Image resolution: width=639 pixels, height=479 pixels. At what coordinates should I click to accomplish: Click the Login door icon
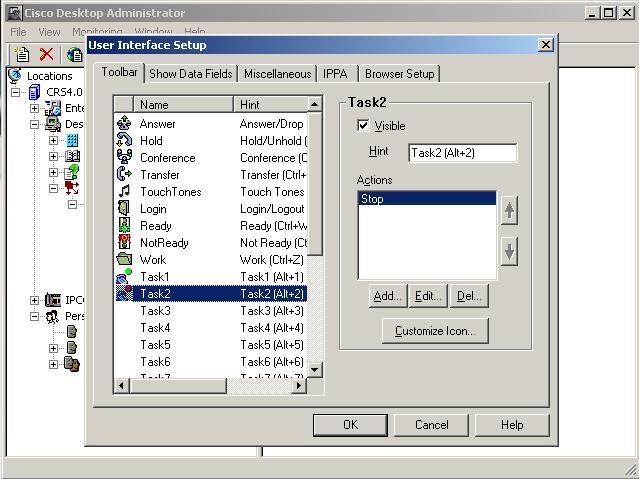point(124,208)
